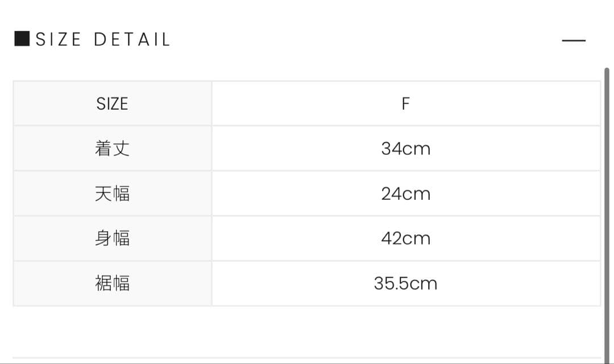This screenshot has width=614, height=364.
Task: Click the blank gap between heading and table
Action: (x=307, y=67)
